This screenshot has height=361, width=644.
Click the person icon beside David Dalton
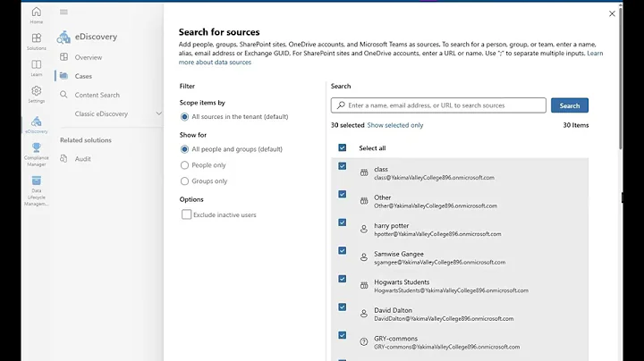[x=364, y=314]
